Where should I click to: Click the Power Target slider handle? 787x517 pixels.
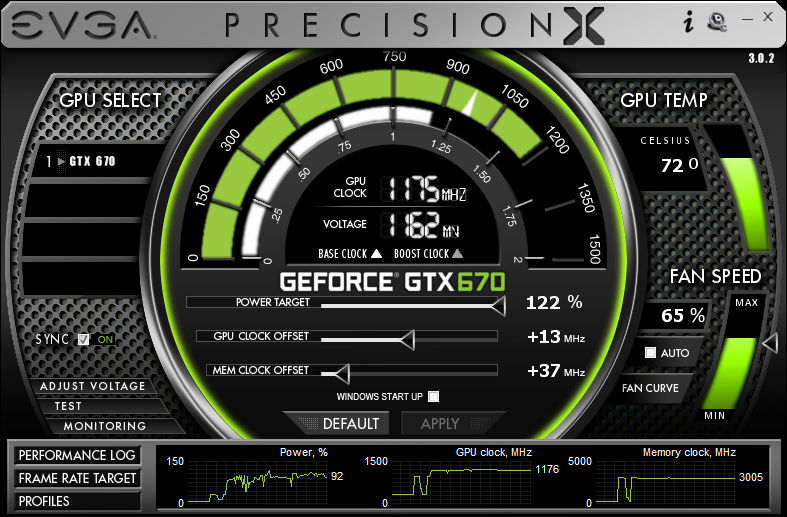point(499,305)
